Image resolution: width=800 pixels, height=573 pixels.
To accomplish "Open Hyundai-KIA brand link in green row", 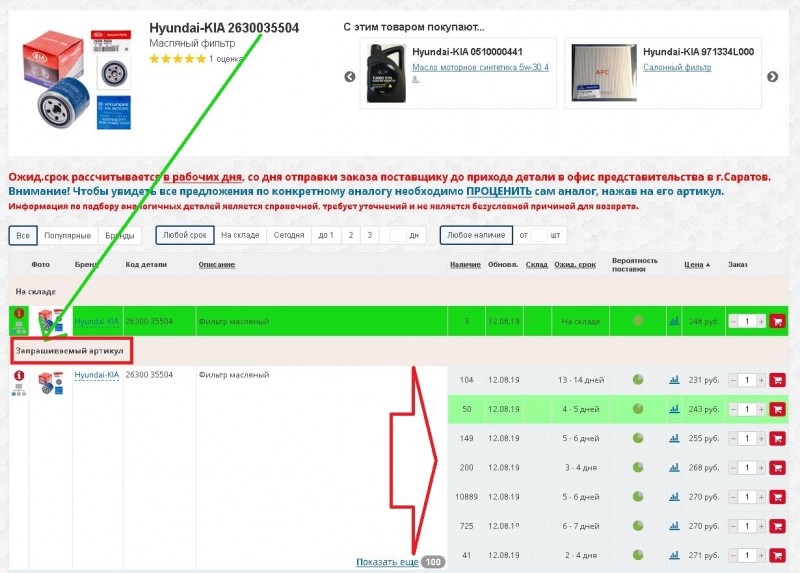I will pyautogui.click(x=96, y=321).
